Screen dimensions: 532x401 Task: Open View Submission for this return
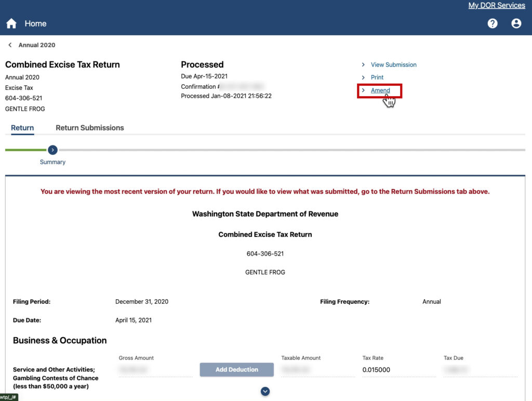pos(393,64)
